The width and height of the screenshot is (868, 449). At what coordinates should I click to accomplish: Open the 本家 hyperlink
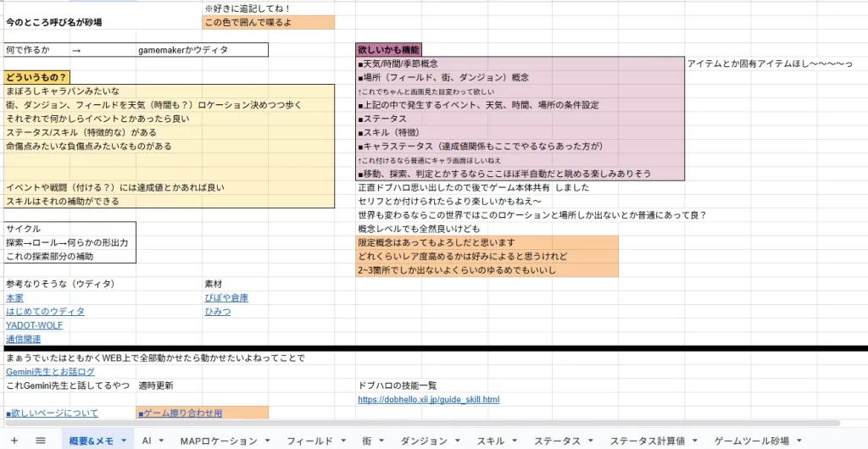coord(14,298)
